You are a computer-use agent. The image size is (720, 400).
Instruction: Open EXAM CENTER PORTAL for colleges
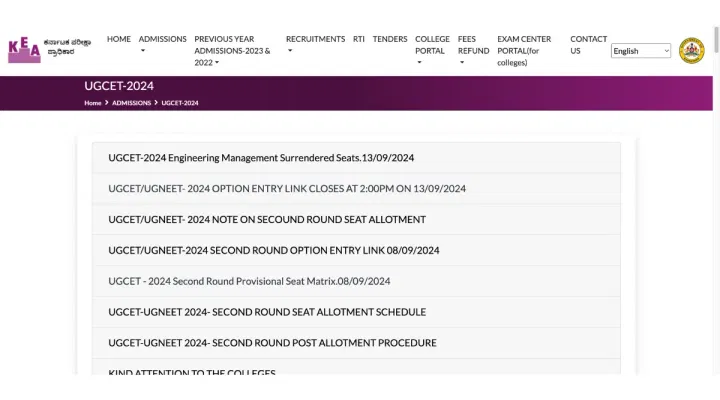524,50
